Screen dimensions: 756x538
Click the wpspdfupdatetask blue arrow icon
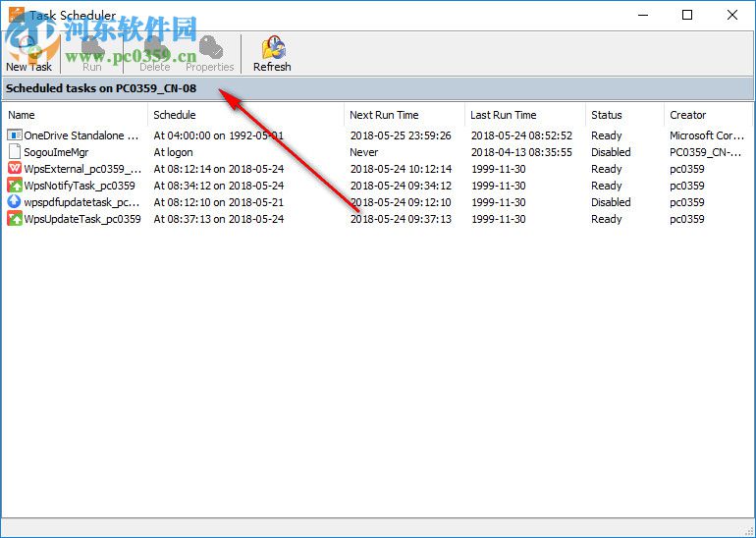[15, 202]
